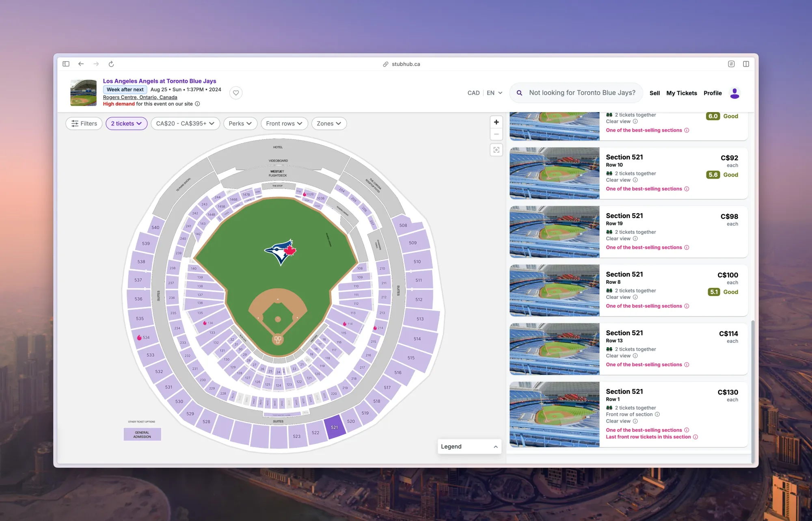Expand the Legend panel
Image resolution: width=812 pixels, height=521 pixels.
[470, 446]
